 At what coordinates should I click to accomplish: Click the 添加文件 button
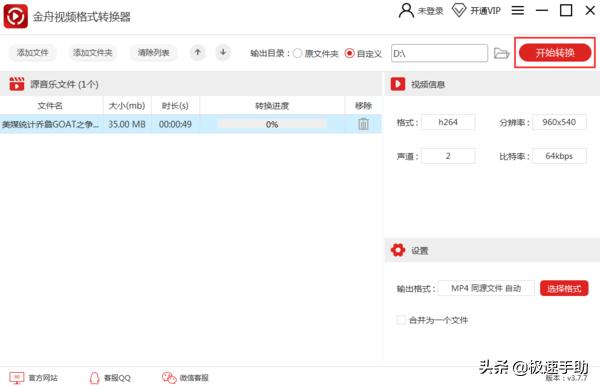[x=33, y=52]
